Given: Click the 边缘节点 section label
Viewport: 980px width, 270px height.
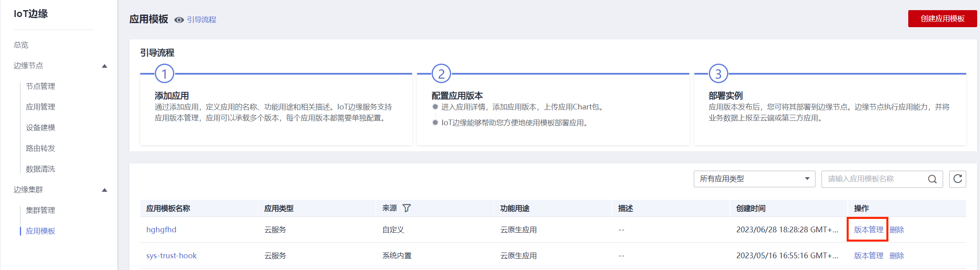Looking at the screenshot, I should [28, 65].
